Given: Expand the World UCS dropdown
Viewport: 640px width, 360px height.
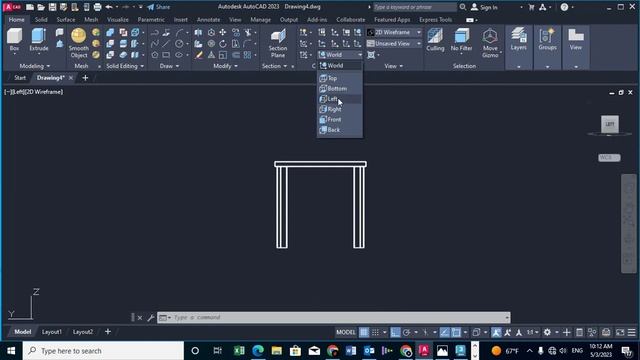Looking at the screenshot, I should [x=340, y=55].
